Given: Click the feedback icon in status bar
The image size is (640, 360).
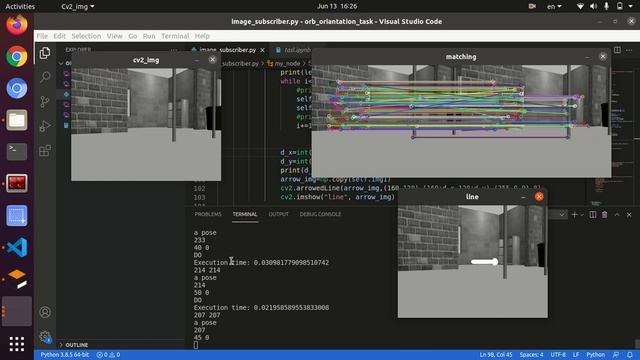Looking at the screenshot, I should [x=616, y=355].
